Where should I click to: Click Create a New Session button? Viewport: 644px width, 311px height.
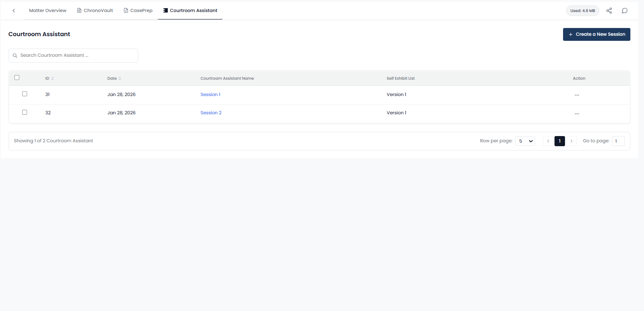pos(596,34)
